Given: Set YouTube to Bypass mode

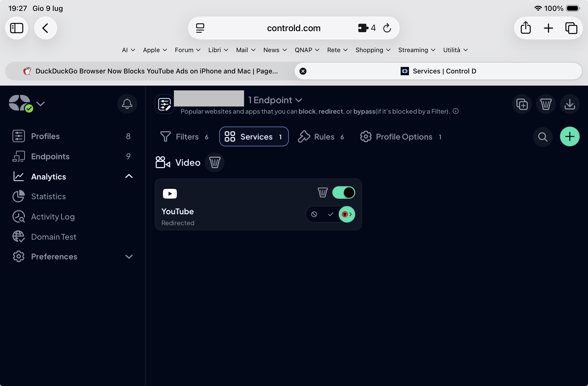Looking at the screenshot, I should coord(330,214).
